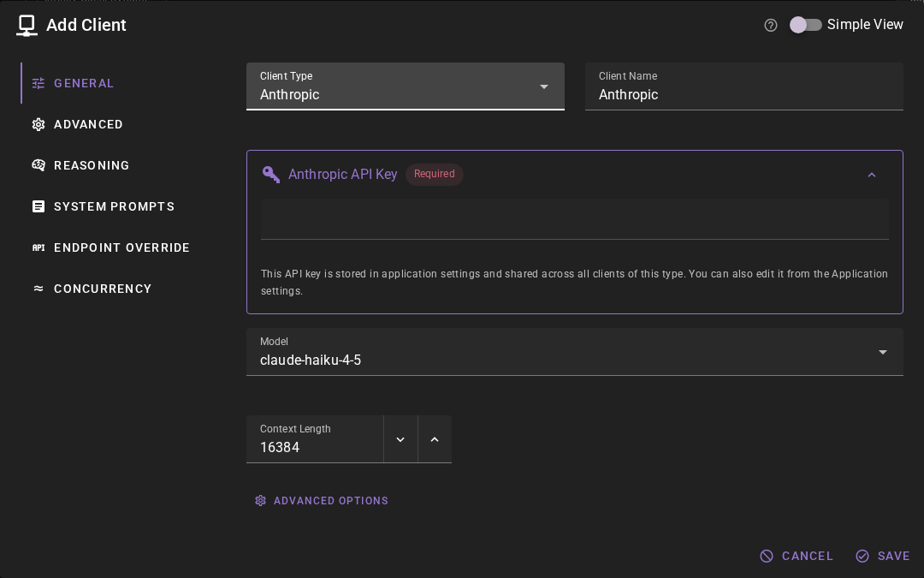Screen dimensions: 924x578
Task: Click the Concurrency wave icon
Action: coord(38,289)
